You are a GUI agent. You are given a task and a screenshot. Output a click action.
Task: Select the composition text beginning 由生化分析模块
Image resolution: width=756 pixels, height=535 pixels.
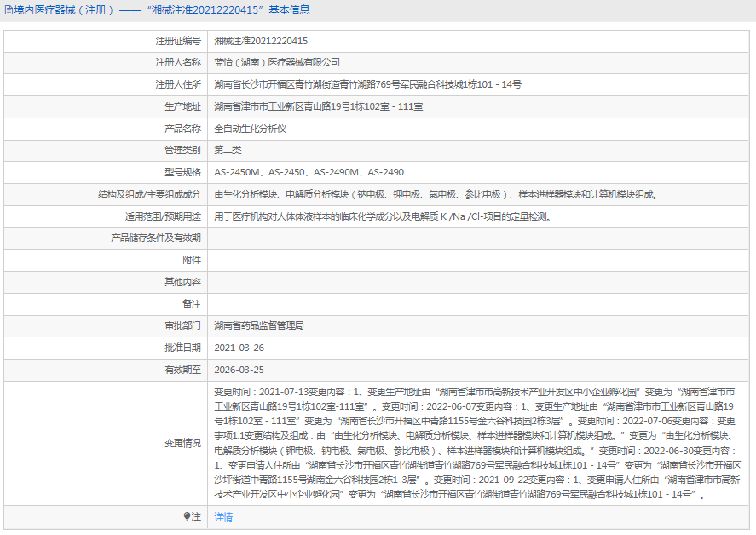click(x=436, y=194)
